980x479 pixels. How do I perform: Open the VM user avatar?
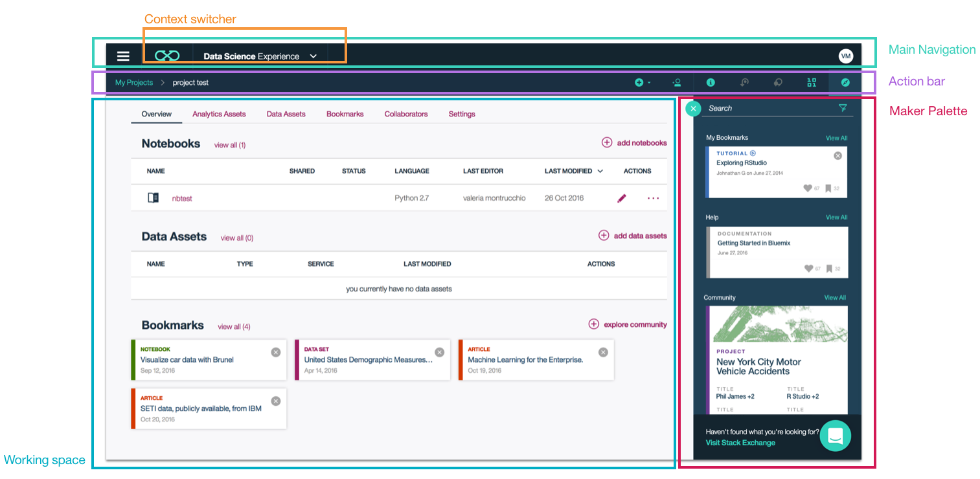(x=845, y=56)
